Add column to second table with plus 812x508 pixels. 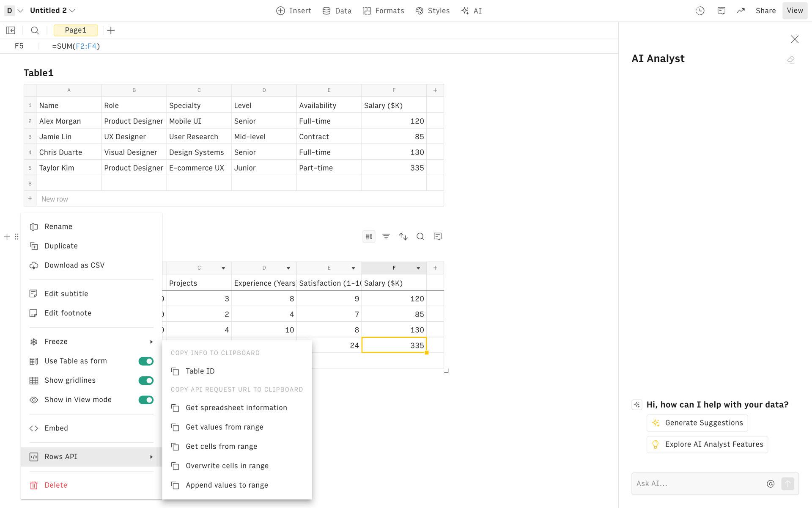[435, 268]
